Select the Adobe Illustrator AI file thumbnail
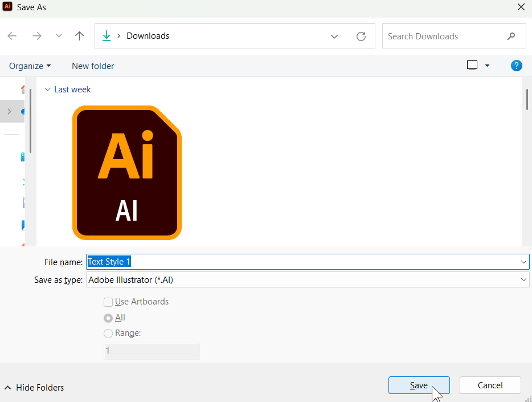 point(127,172)
